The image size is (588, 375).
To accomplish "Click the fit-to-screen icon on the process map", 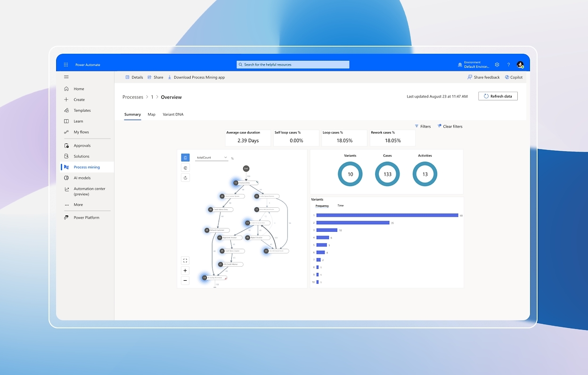I will [x=185, y=260].
